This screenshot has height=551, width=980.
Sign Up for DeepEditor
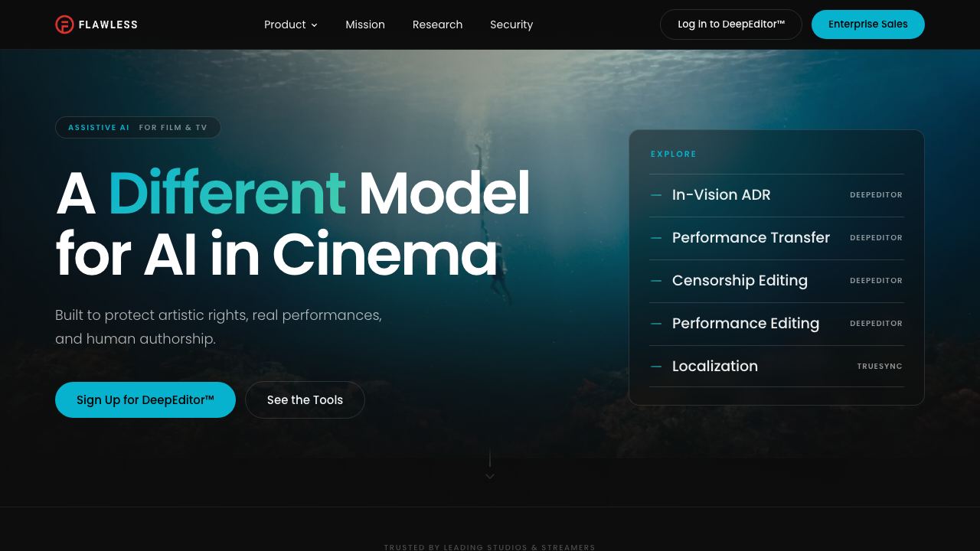point(145,399)
